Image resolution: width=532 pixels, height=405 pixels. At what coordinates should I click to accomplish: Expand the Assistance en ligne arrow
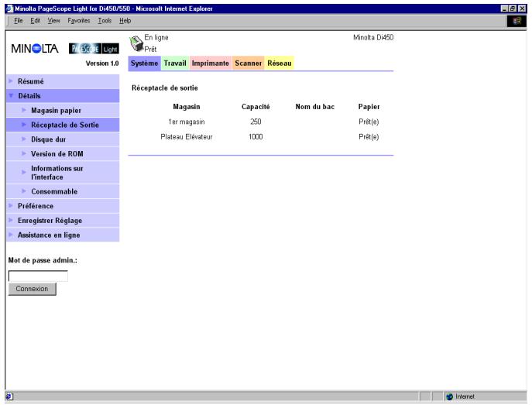click(x=11, y=235)
